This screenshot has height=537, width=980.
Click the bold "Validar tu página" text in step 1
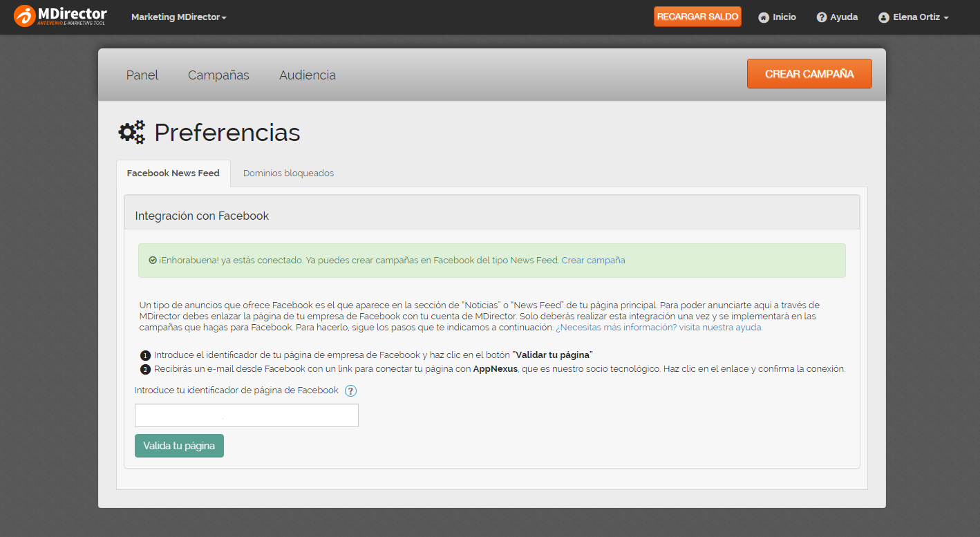pos(553,355)
